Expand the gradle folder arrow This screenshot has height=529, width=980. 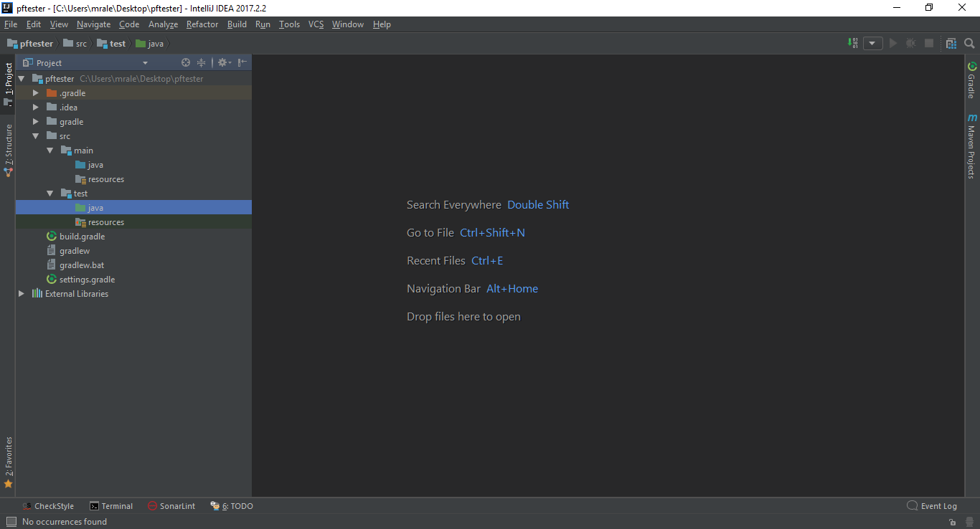[x=36, y=122]
